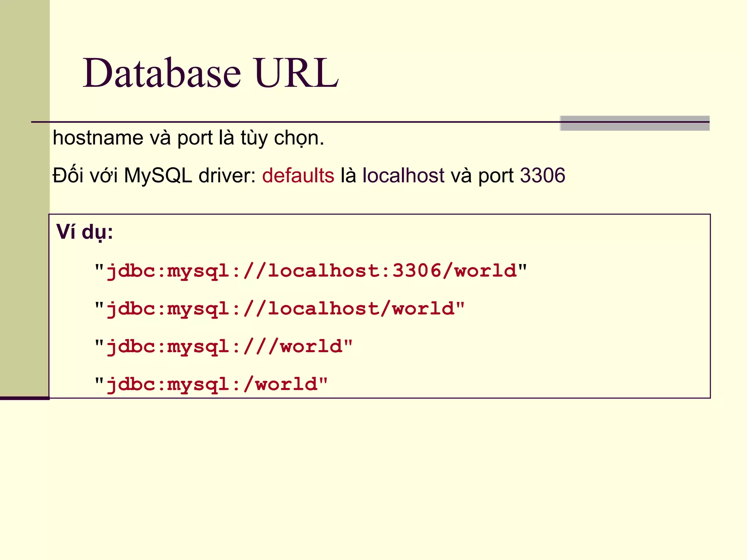Click the URL 'jdbc:mysql:/world'
The width and height of the screenshot is (747, 560).
pyautogui.click(x=211, y=385)
